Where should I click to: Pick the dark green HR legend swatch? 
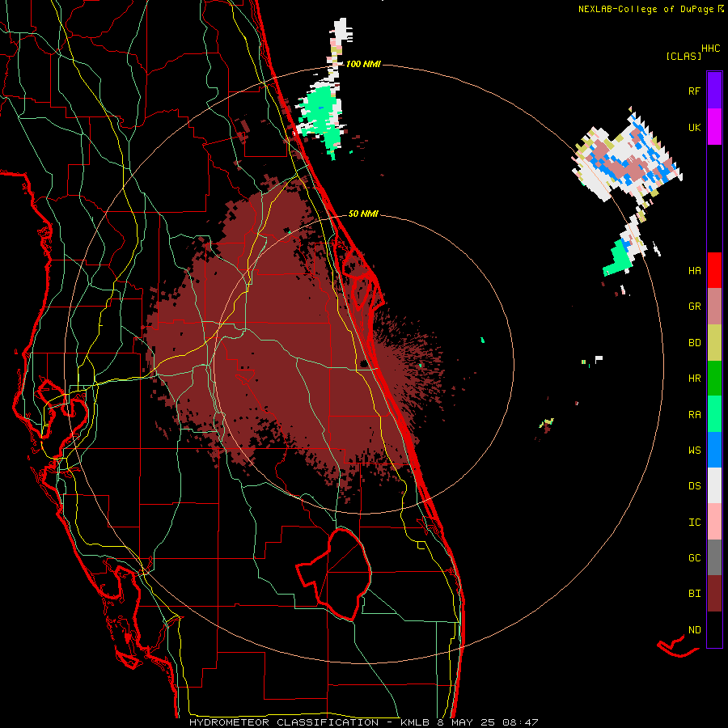[x=714, y=379]
